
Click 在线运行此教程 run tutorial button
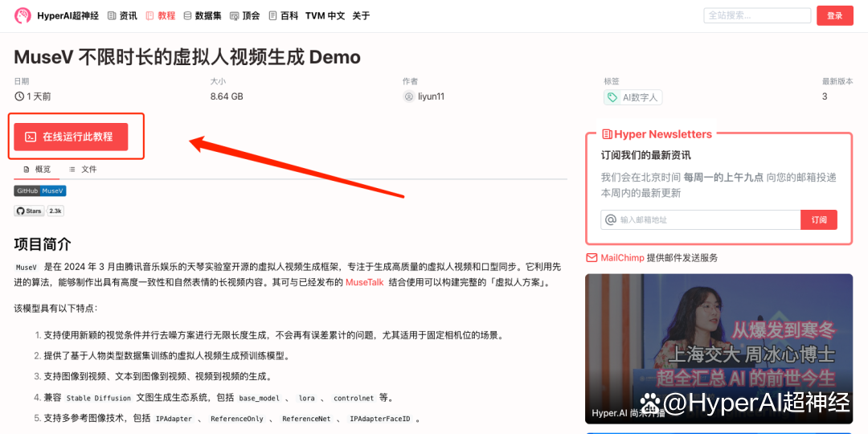tap(71, 137)
